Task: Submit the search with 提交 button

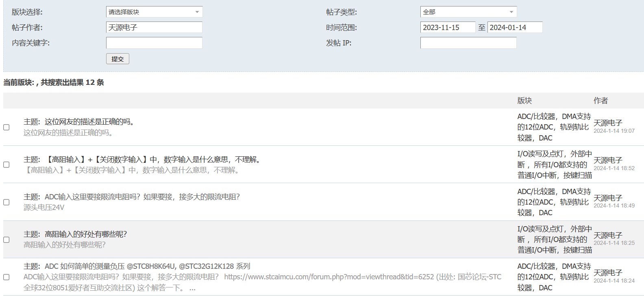Action: point(117,59)
